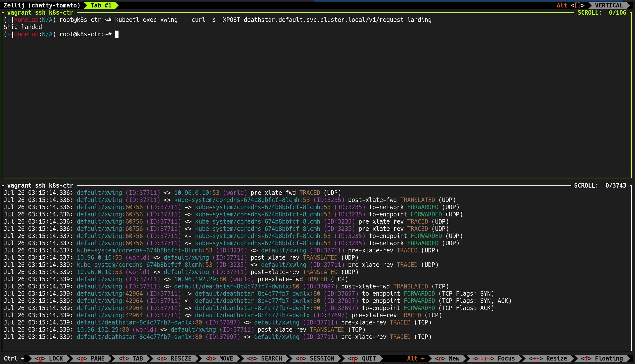The width and height of the screenshot is (635, 364).
Task: Click 10.96.0.10:53 in first log line
Action: click(197, 193)
